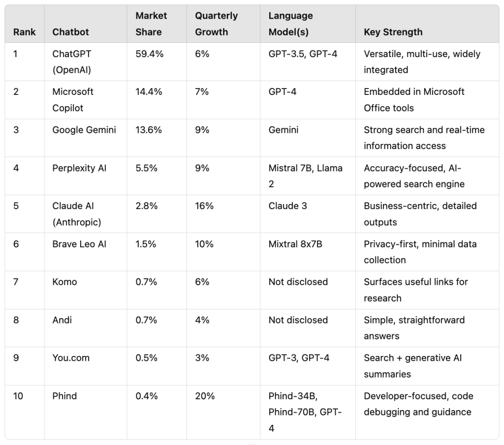
Task: Click the 59.4% market share value
Action: point(149,54)
